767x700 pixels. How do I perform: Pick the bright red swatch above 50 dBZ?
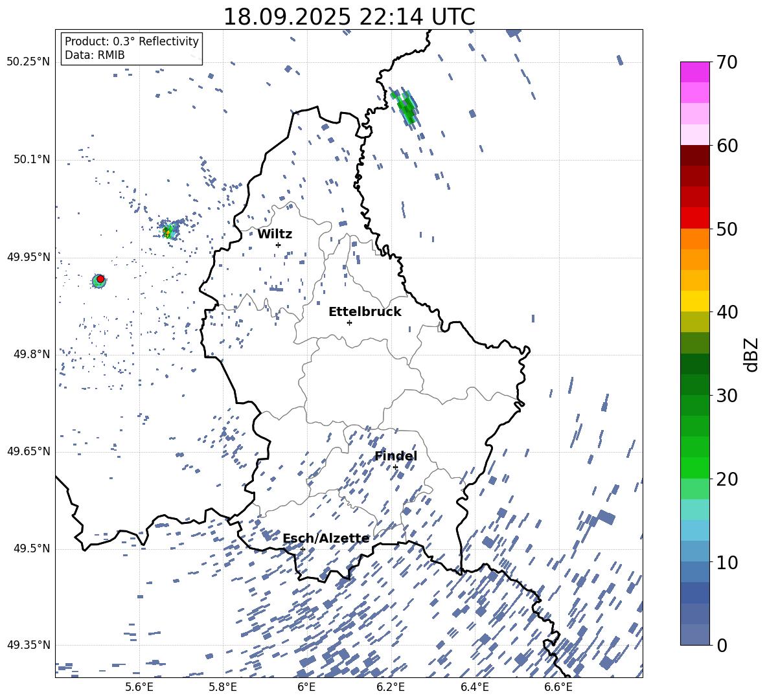[694, 218]
